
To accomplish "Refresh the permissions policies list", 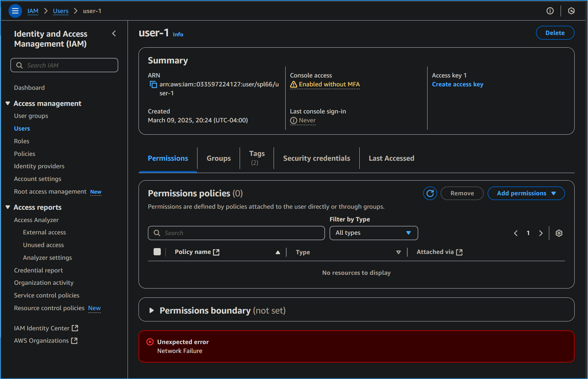I will pos(430,193).
